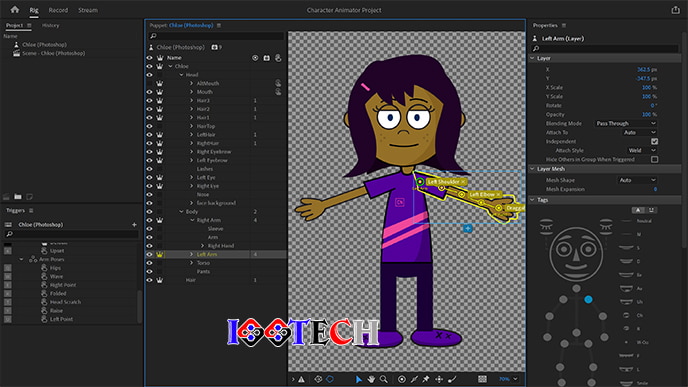Switch to Record mode tab
The height and width of the screenshot is (387, 688).
[x=58, y=10]
